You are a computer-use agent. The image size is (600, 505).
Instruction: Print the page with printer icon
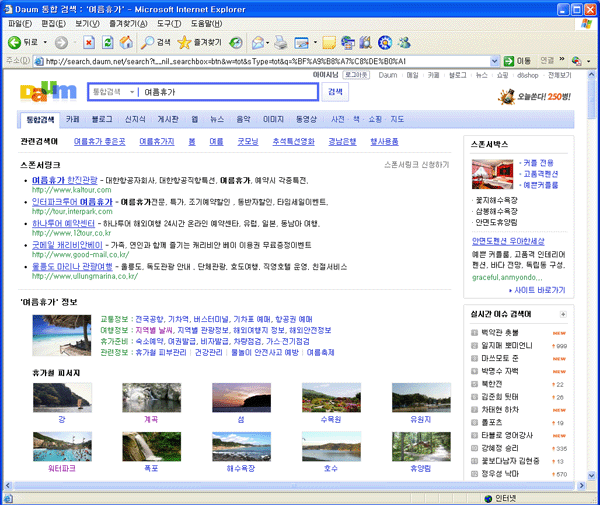tap(280, 42)
